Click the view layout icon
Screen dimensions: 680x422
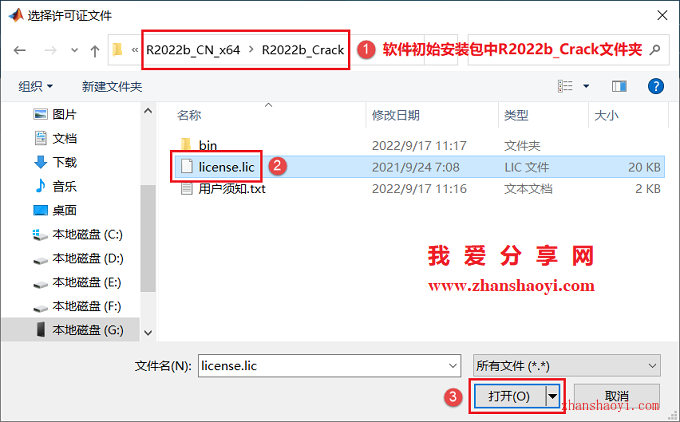[x=565, y=86]
